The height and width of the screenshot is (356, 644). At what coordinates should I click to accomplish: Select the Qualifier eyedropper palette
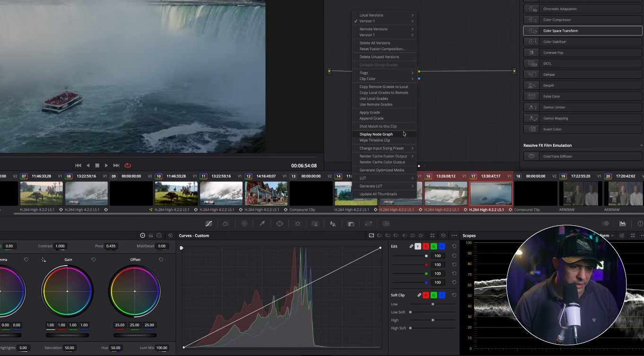(x=262, y=223)
